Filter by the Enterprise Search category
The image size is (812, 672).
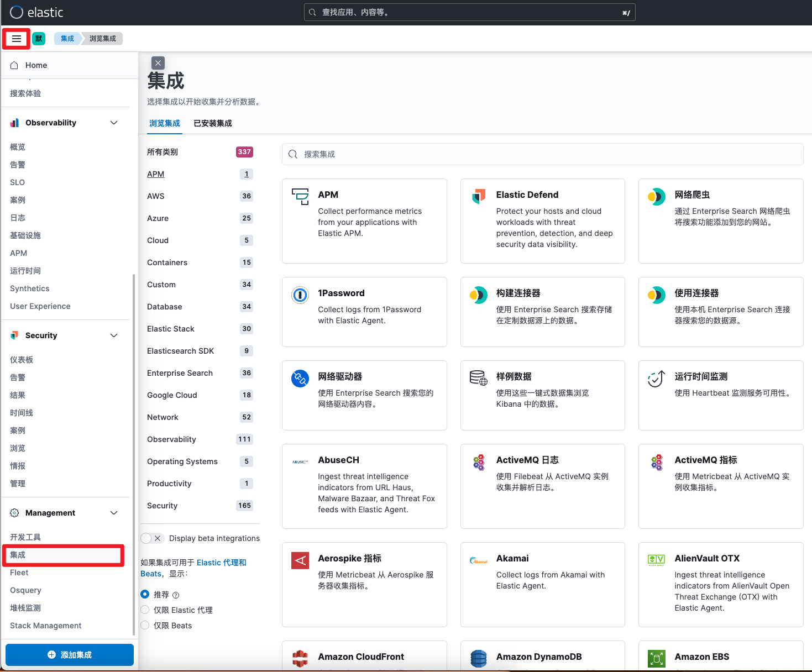pos(200,373)
